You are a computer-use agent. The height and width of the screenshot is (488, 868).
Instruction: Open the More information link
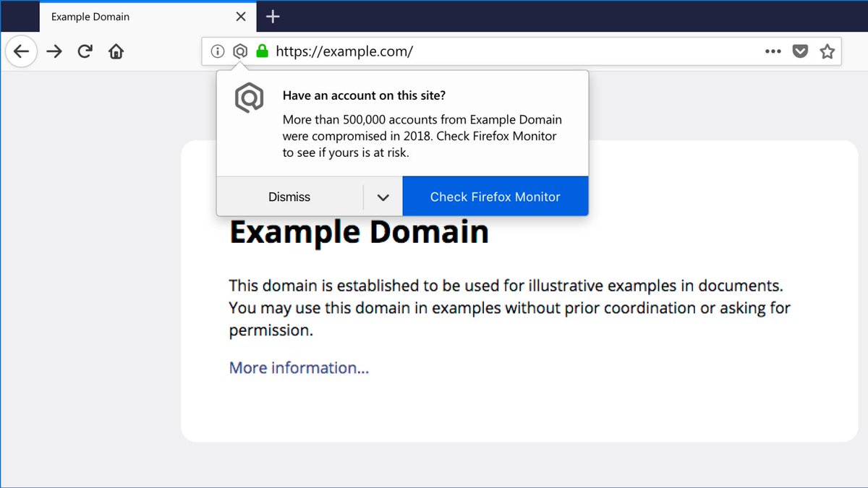point(299,368)
